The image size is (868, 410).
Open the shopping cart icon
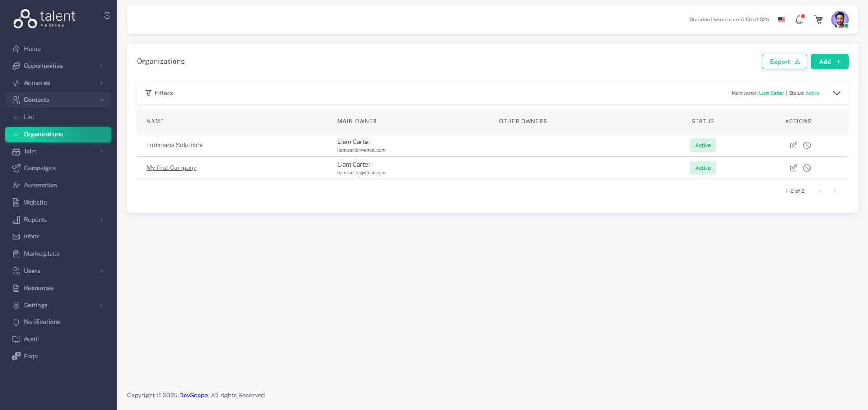[818, 19]
